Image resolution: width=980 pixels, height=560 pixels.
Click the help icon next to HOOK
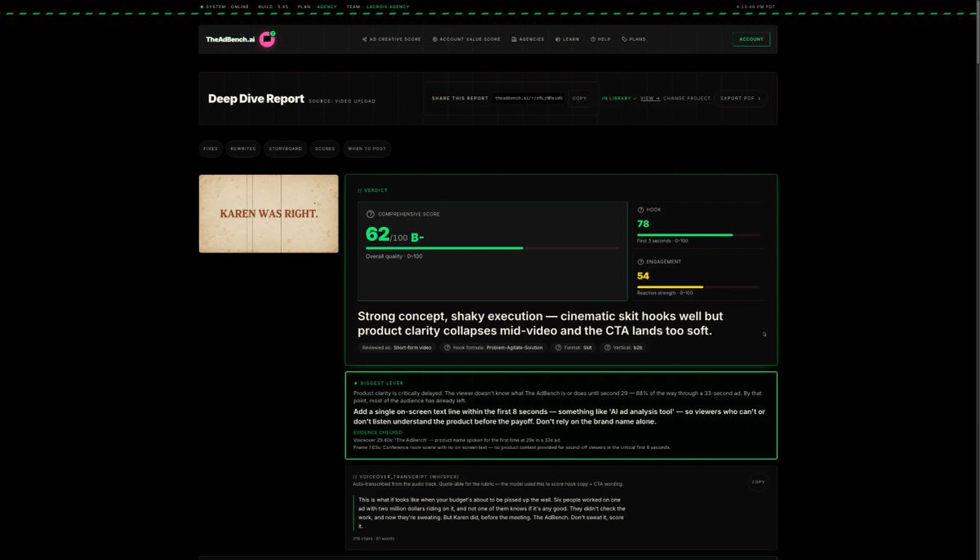coord(640,210)
